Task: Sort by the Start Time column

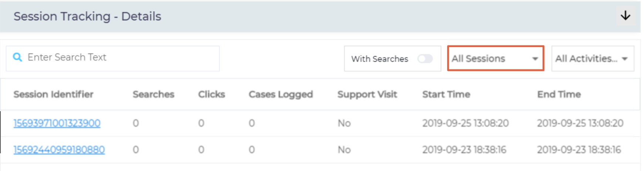Action: coord(446,94)
